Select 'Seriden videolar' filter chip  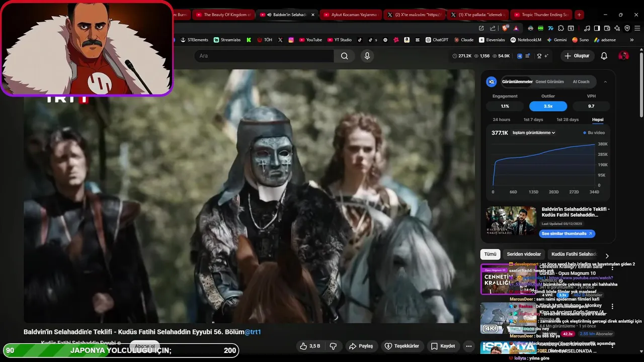(x=524, y=254)
